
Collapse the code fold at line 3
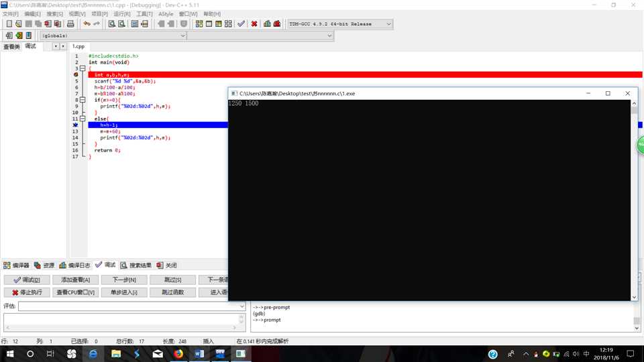[83, 68]
